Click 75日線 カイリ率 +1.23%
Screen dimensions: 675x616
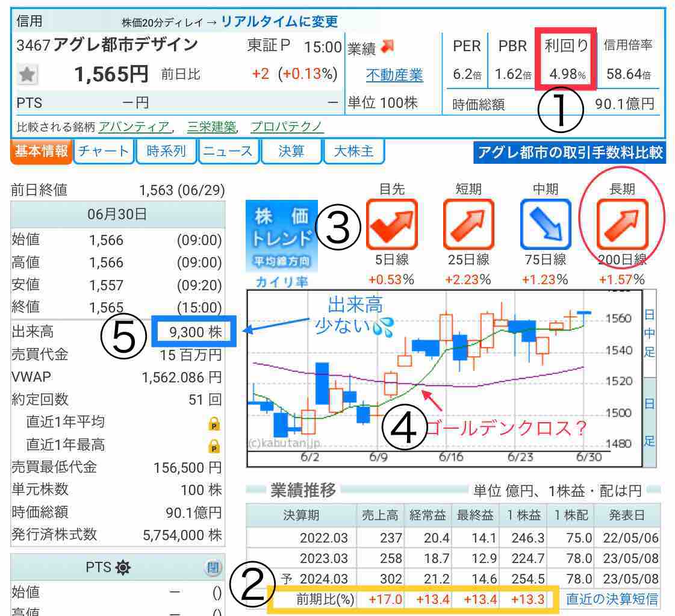point(545,280)
